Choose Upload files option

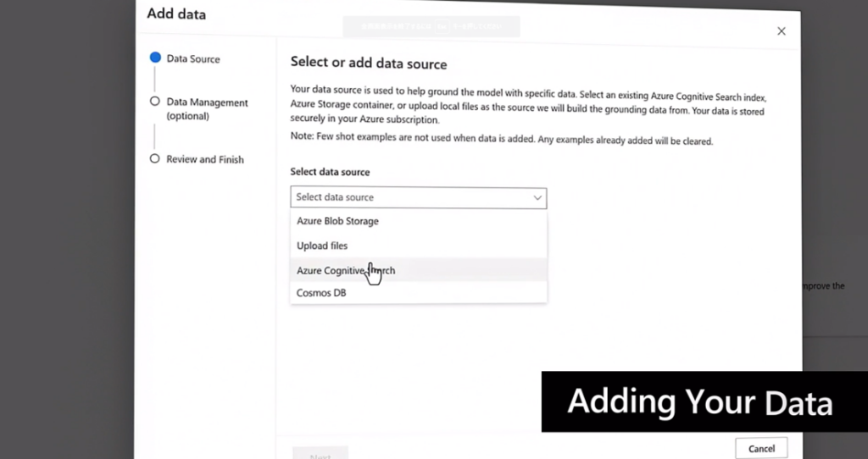419,246
